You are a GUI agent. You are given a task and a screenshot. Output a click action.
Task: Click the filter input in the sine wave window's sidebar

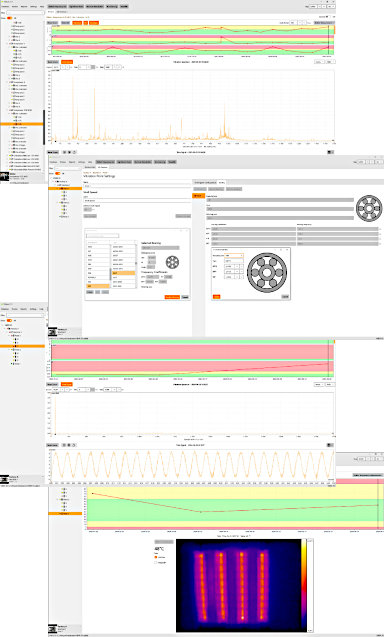pos(25,315)
